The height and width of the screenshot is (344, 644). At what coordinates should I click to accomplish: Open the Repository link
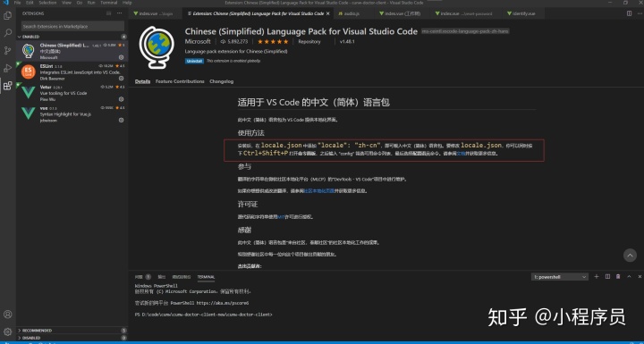tap(309, 42)
